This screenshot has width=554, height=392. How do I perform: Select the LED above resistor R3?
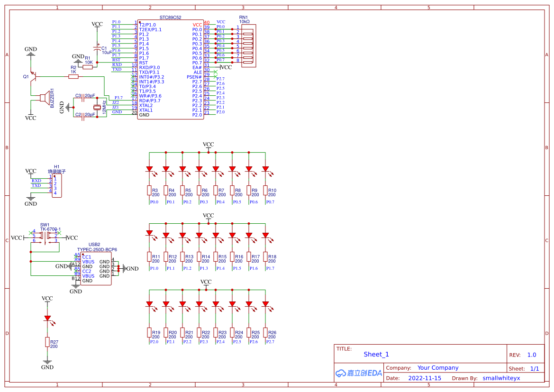click(149, 169)
